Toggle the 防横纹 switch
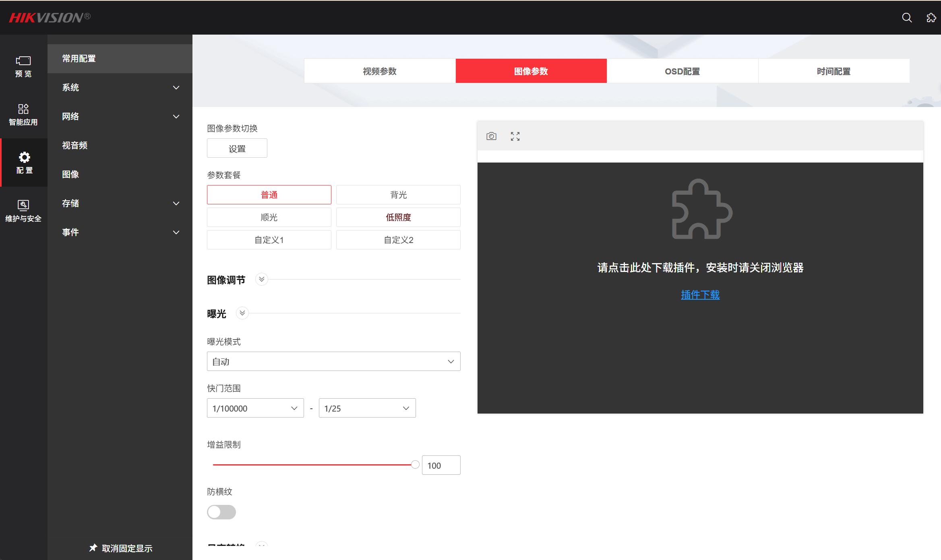 (221, 512)
